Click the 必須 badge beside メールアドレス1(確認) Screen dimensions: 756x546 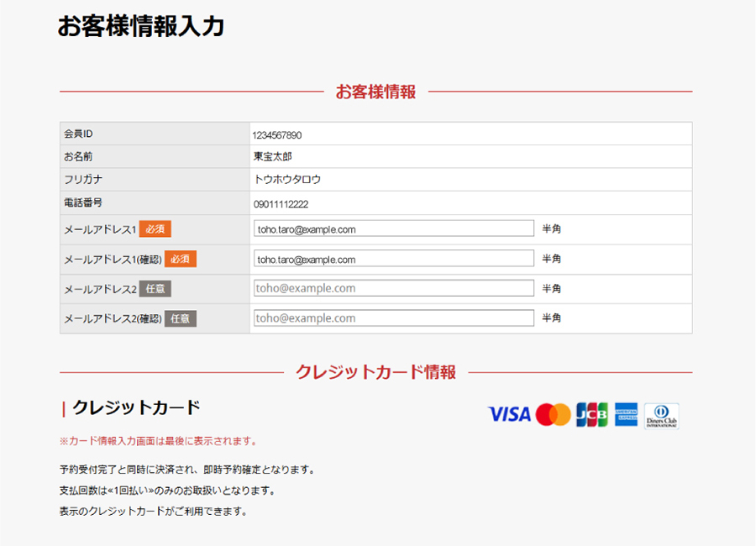pyautogui.click(x=180, y=259)
